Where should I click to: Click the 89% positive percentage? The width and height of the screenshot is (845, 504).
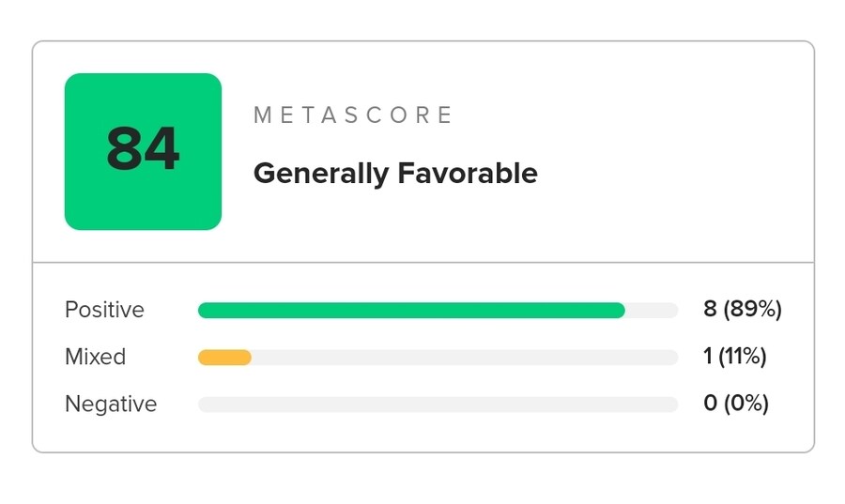tap(752, 310)
